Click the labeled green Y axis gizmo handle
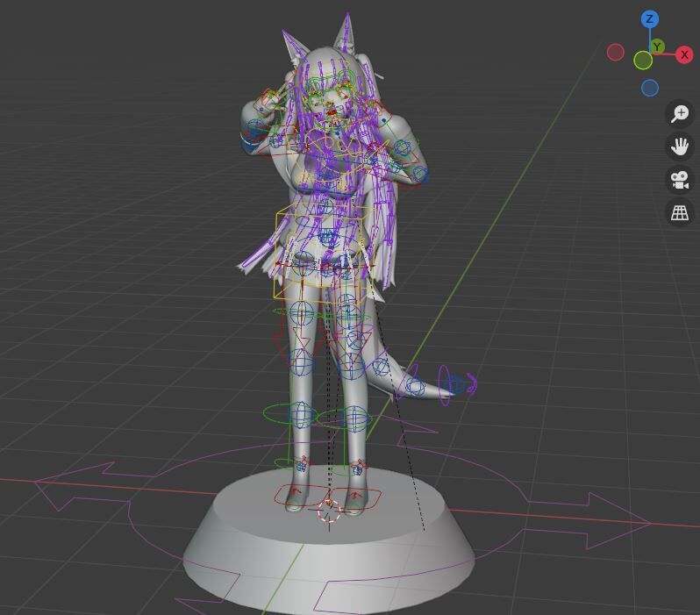700x615 pixels. 657,46
